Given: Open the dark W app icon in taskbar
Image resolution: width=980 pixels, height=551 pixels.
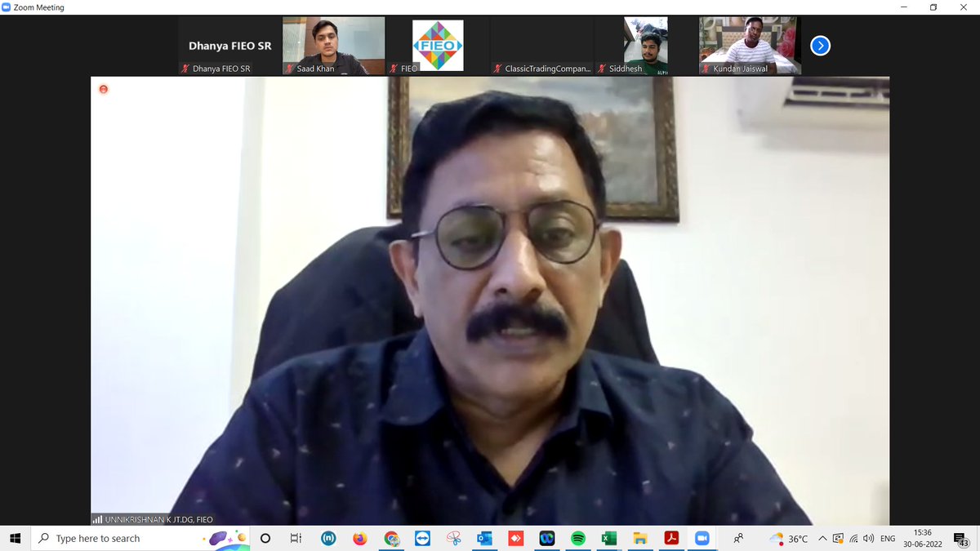Looking at the screenshot, I should 546,539.
